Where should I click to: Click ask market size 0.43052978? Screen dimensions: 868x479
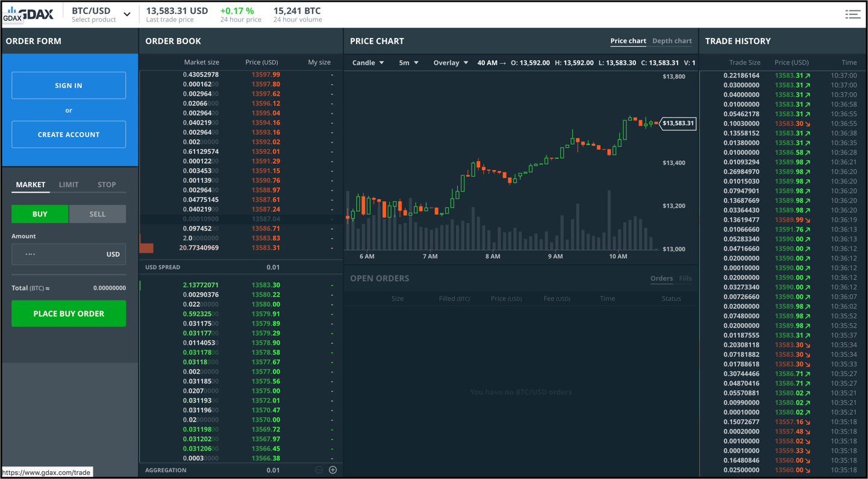[201, 75]
